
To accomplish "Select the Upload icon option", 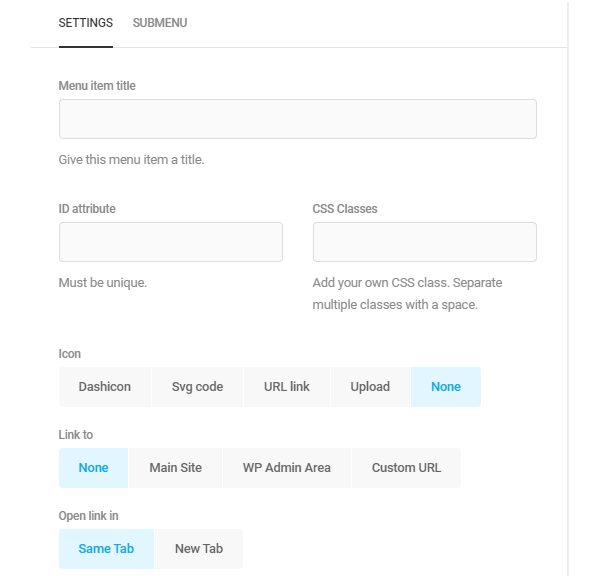I will (x=370, y=387).
